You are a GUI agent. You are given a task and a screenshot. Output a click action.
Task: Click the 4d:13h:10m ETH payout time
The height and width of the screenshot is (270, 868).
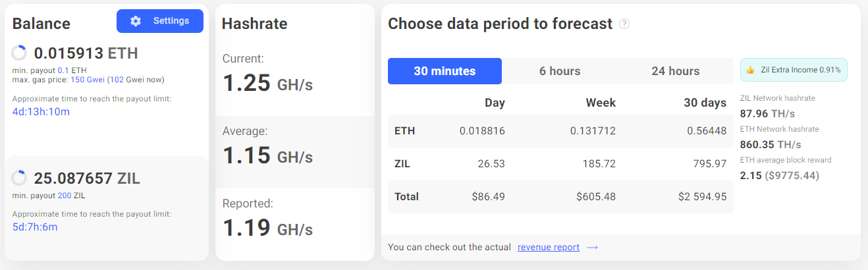pyautogui.click(x=41, y=111)
